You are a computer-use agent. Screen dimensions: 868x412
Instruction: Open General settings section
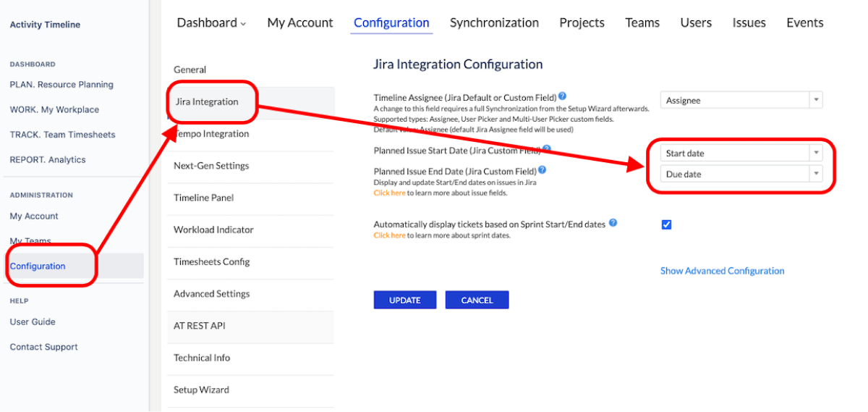(251, 70)
